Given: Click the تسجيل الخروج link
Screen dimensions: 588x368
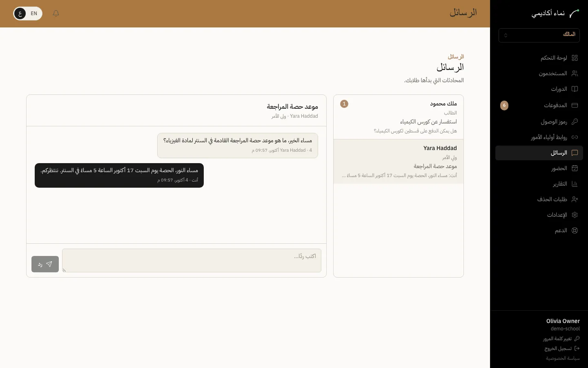Looking at the screenshot, I should 562,348.
